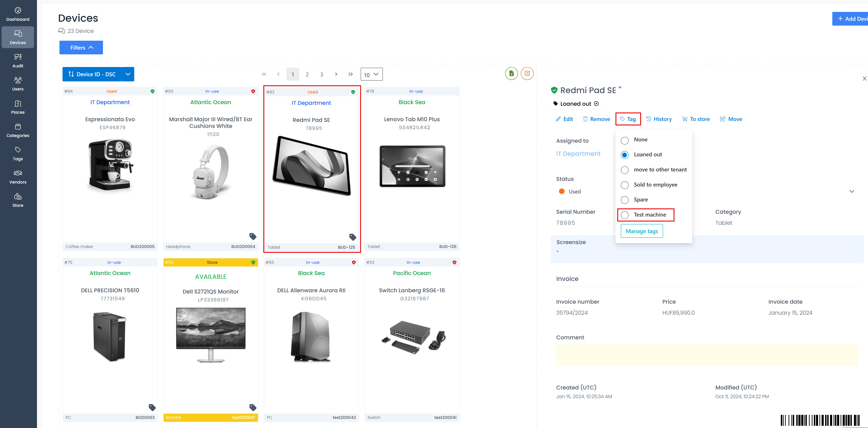Send device To store
868x428 pixels.
tap(696, 119)
